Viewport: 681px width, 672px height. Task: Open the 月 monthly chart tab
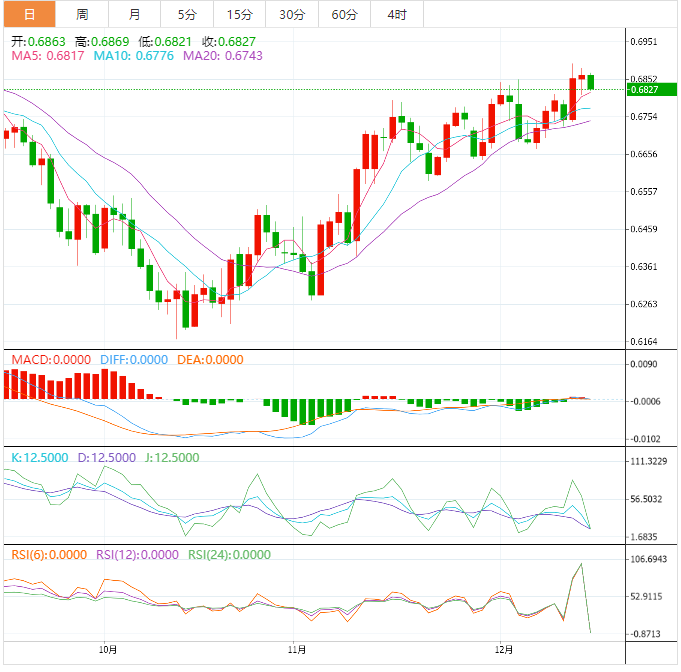point(135,14)
